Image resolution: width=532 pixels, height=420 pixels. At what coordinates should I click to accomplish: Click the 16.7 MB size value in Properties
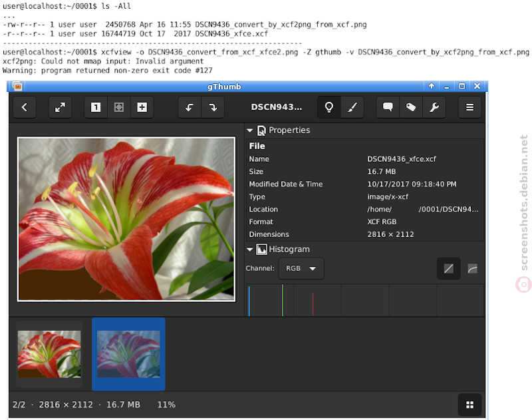click(x=381, y=172)
